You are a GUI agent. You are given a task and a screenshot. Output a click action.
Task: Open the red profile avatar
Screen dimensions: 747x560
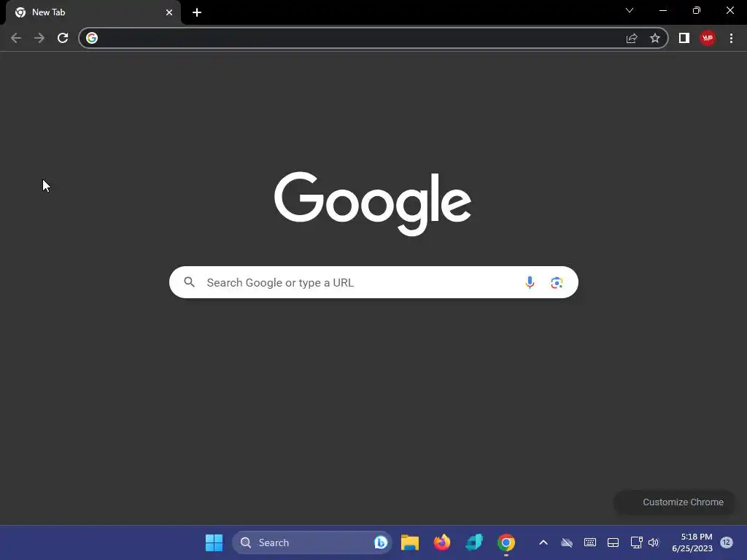708,38
